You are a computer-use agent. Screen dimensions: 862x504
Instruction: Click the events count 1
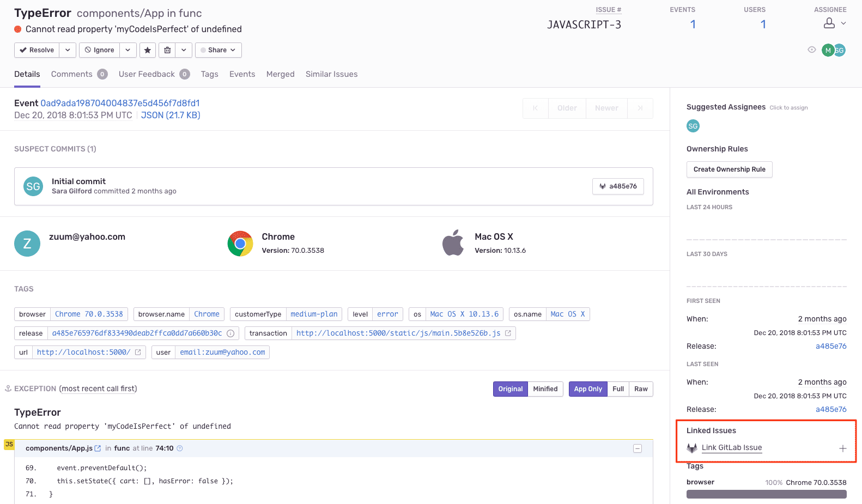[x=693, y=25]
